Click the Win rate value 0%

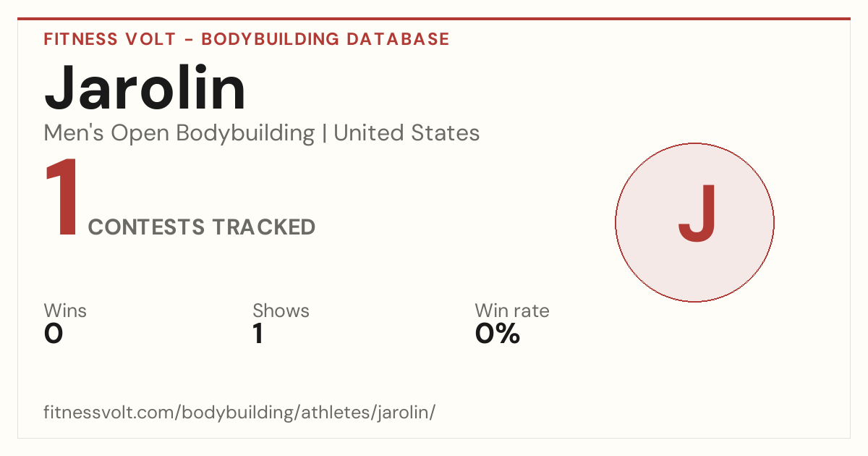click(498, 334)
